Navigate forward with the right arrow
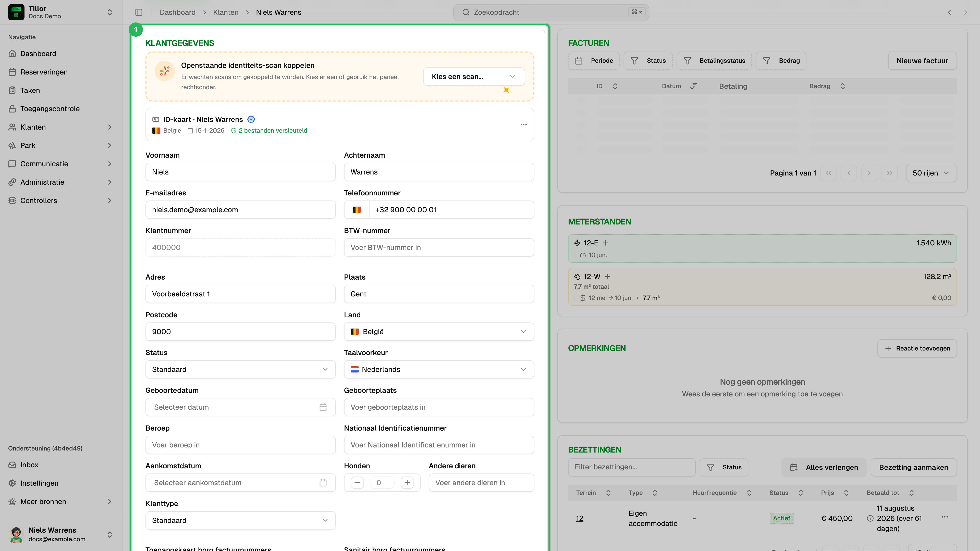This screenshot has width=980, height=551. 965,12
